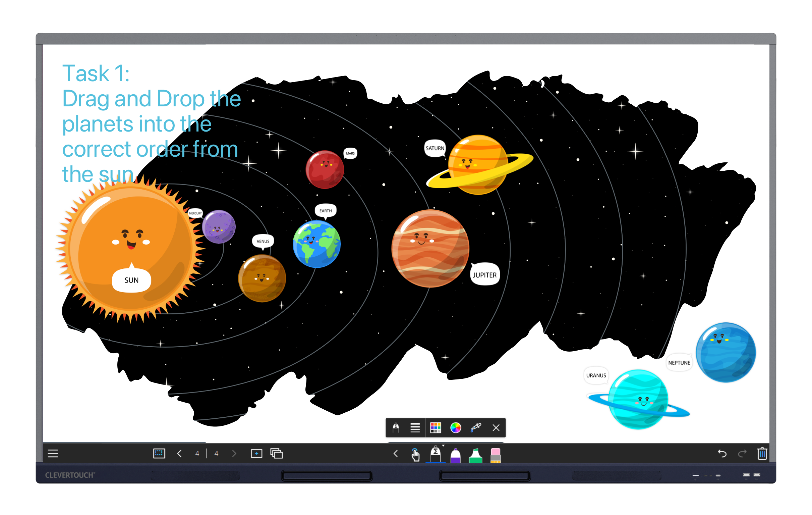
Task: Click the redo arrow
Action: click(742, 453)
